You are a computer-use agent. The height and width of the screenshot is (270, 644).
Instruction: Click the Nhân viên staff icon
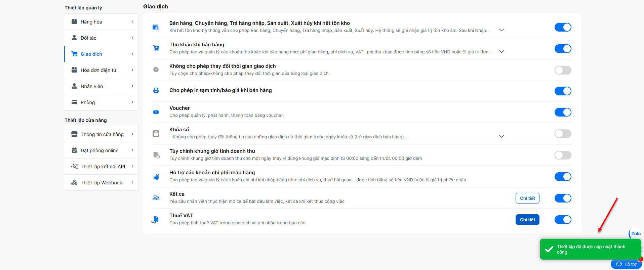coord(74,86)
